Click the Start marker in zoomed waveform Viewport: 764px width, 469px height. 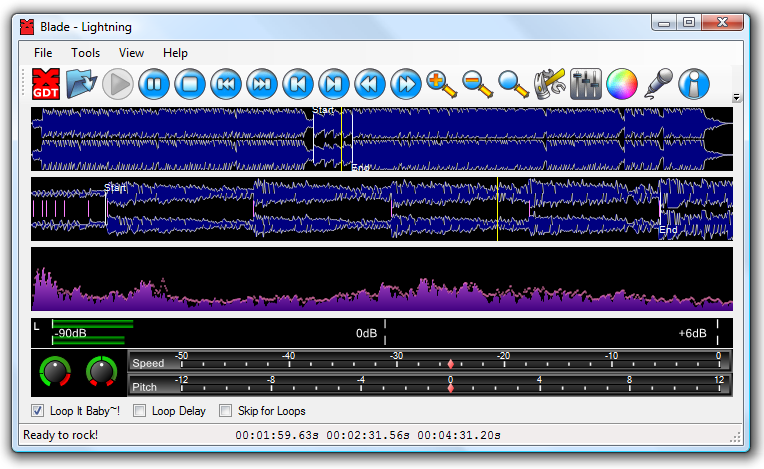coord(115,188)
